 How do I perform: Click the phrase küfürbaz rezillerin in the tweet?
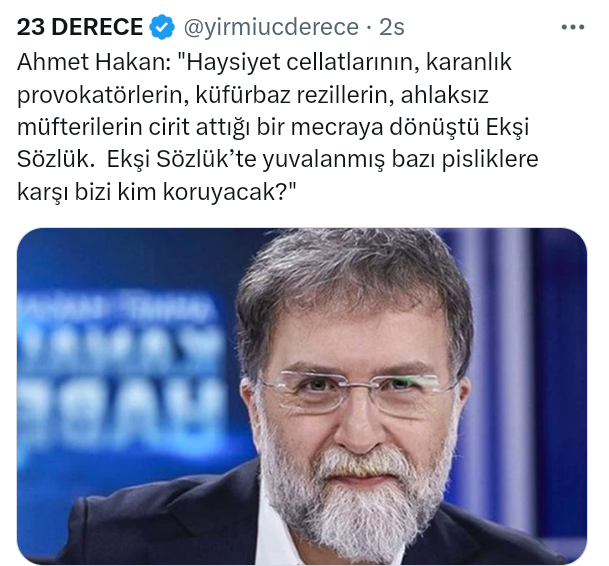[x=293, y=96]
